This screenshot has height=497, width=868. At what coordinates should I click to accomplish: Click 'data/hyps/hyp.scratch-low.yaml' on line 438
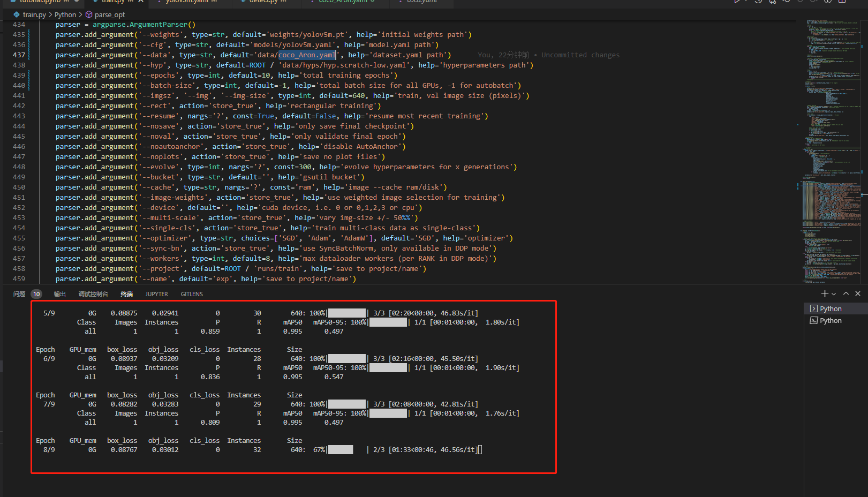coord(344,65)
